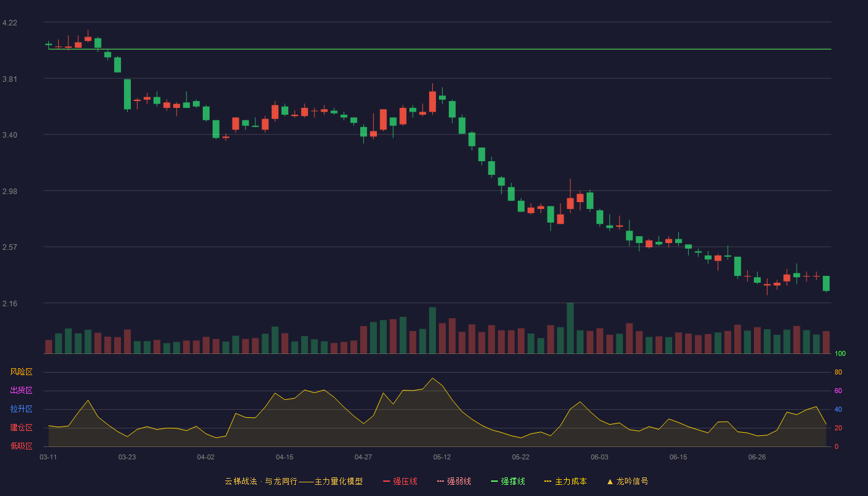Screen dimensions: 868x496
Task: Click the 出货区 zone label
Action: (x=21, y=391)
